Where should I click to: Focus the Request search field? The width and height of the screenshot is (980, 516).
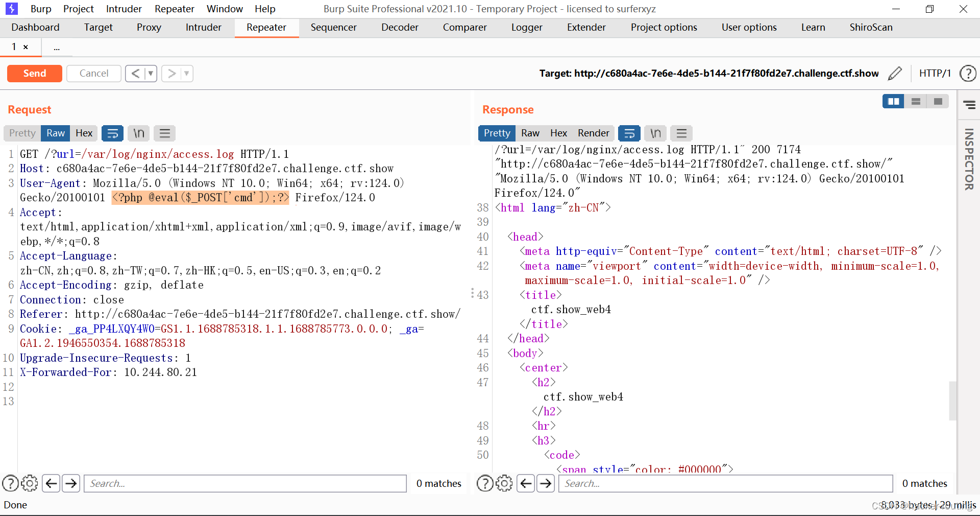(245, 483)
